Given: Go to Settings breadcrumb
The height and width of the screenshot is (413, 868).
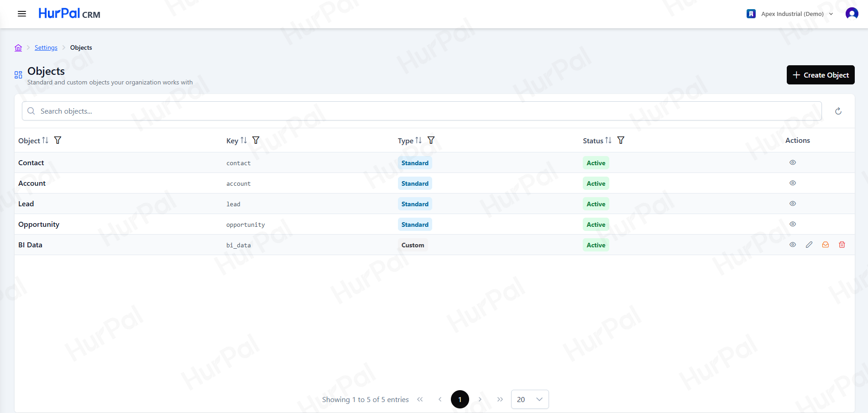Looking at the screenshot, I should coord(46,47).
